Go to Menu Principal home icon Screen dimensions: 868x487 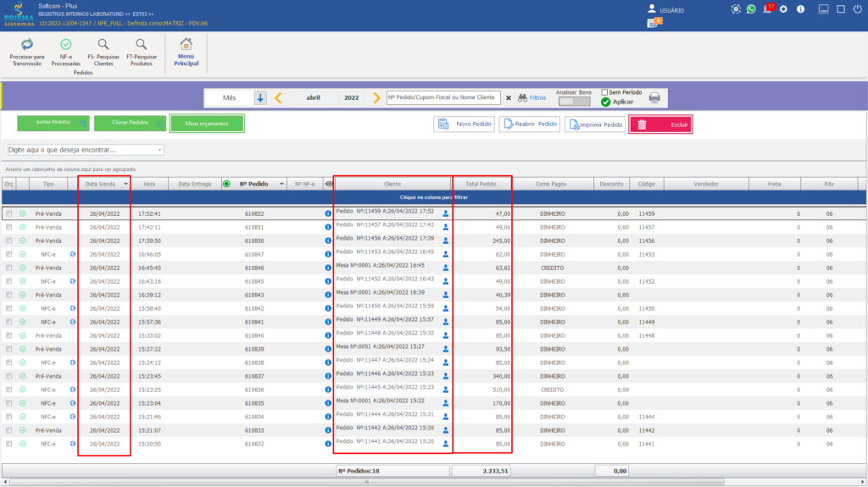186,44
